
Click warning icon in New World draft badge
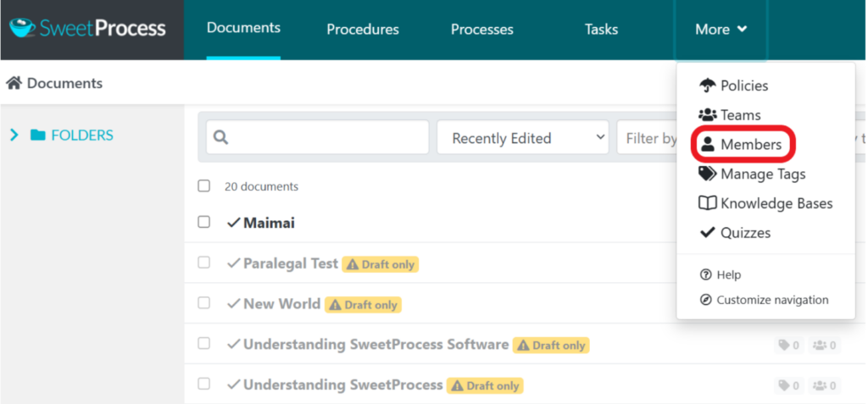coord(336,305)
